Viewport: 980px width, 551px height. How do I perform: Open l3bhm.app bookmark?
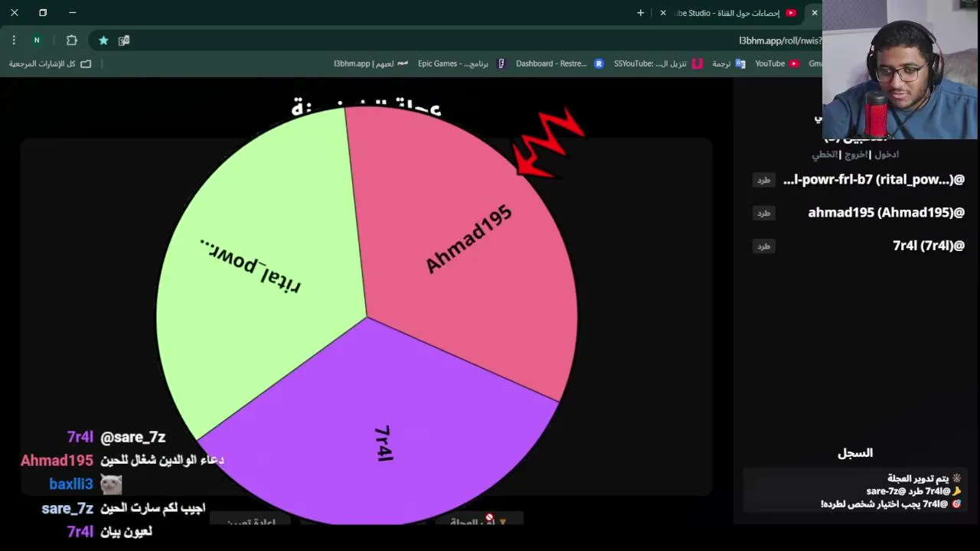371,64
